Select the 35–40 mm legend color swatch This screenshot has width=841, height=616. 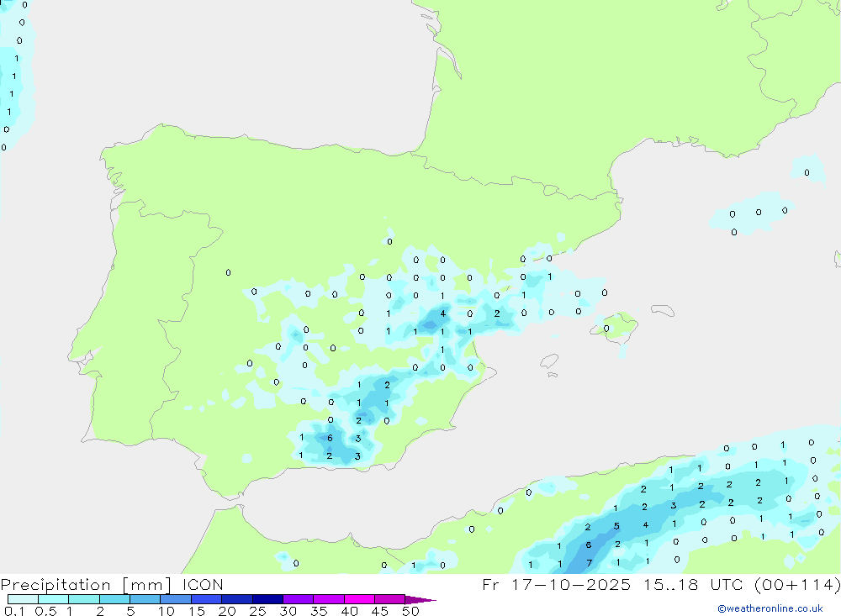tap(328, 599)
